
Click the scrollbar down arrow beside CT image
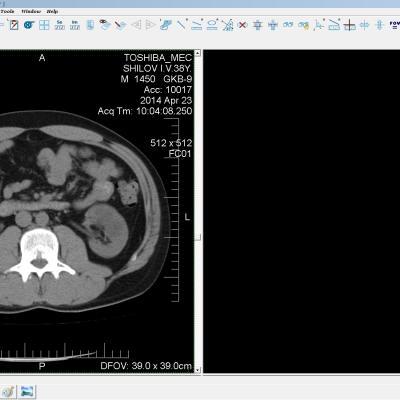[x=198, y=370]
